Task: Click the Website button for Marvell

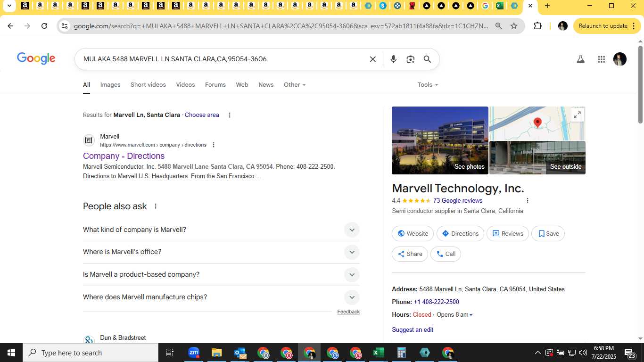Action: 413,234
